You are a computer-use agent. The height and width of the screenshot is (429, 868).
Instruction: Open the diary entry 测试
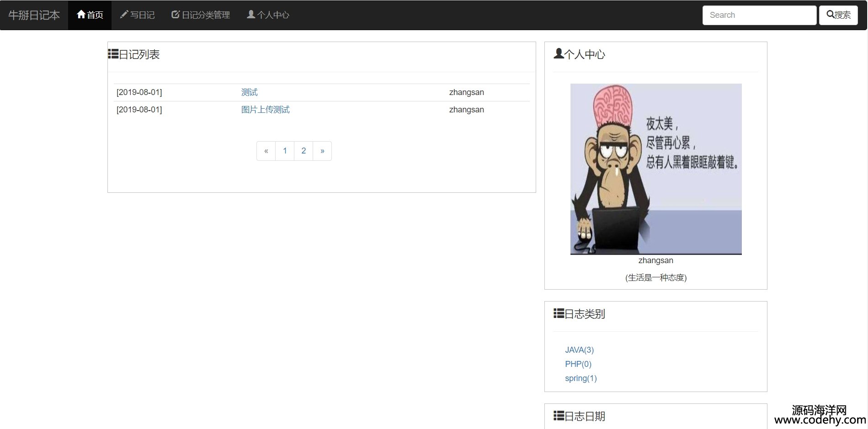coord(249,92)
